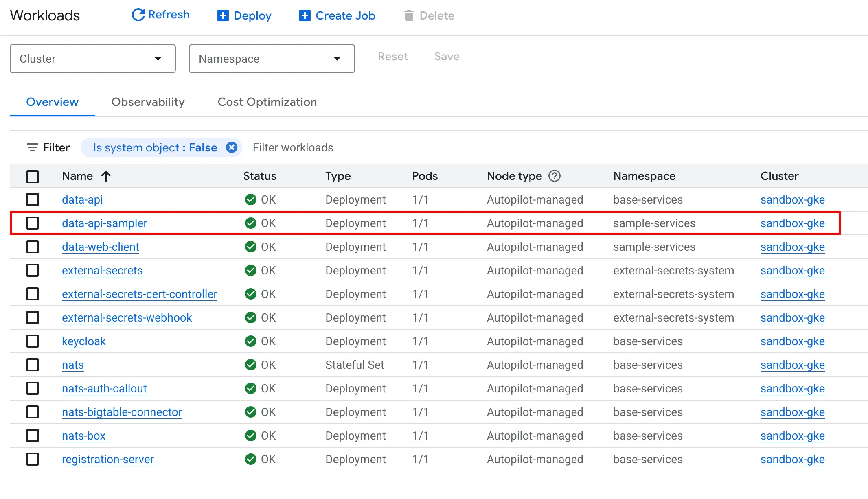
Task: Click the Refresh icon button
Action: click(138, 15)
